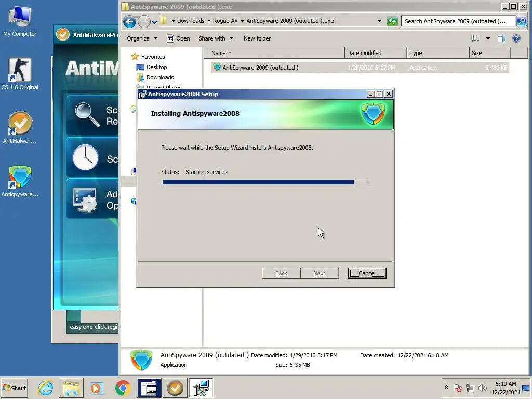Open the Organize menu

(142, 38)
